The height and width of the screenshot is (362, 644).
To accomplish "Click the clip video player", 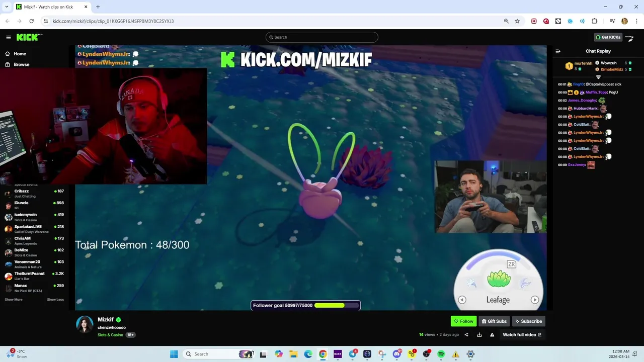I will [x=310, y=177].
